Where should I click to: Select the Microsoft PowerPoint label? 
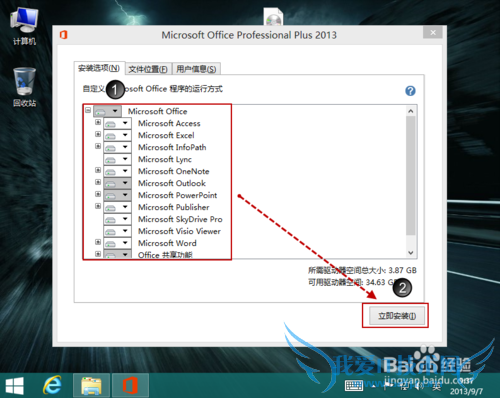178,195
